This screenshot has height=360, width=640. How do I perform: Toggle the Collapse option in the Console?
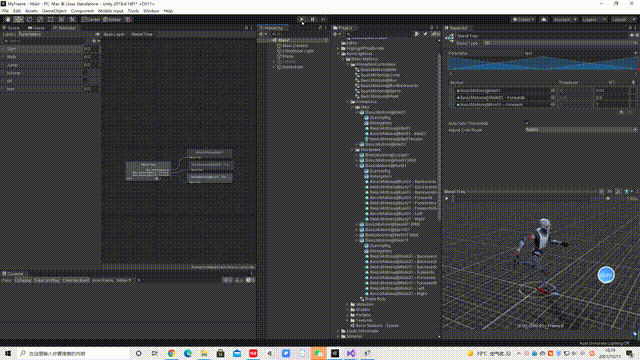tap(23, 280)
